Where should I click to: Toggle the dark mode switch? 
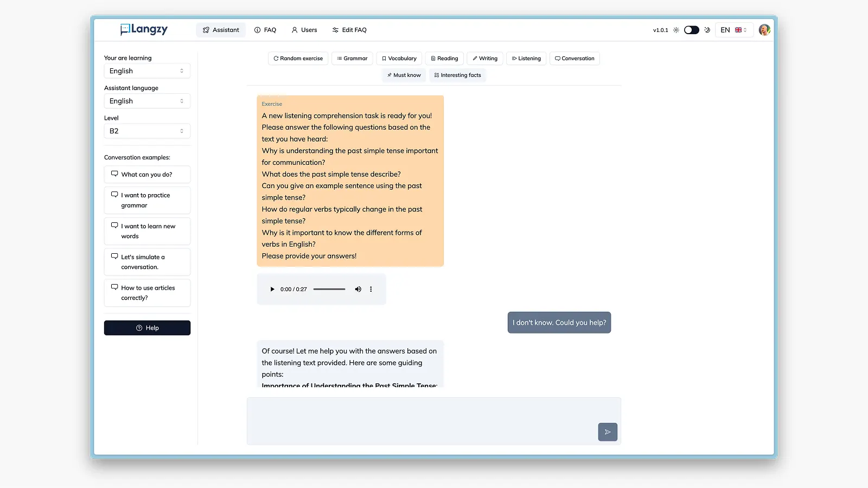coord(692,30)
